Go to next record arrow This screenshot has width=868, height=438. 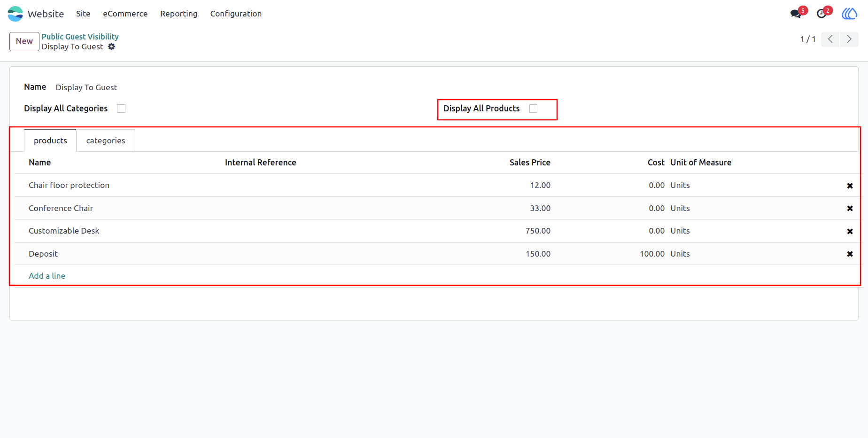tap(849, 39)
